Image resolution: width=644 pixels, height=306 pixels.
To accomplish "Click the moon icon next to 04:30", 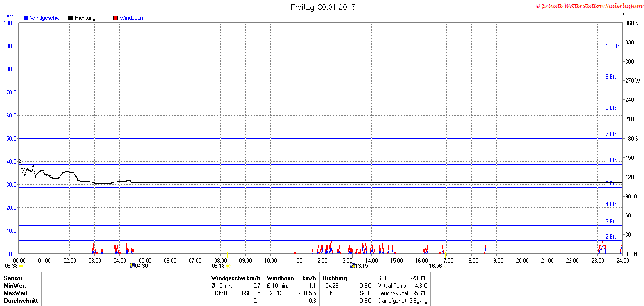I will 132,266.
